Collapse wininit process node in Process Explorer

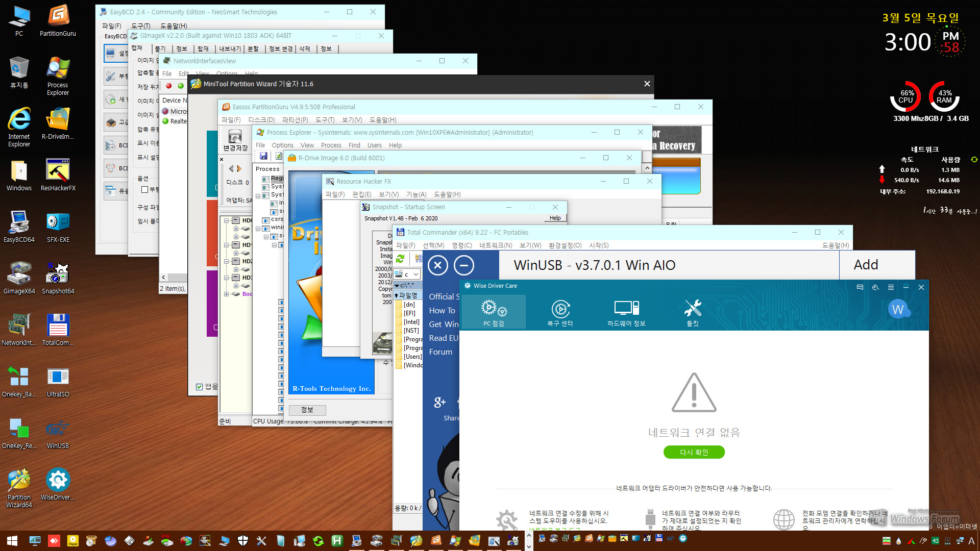pos(258,228)
